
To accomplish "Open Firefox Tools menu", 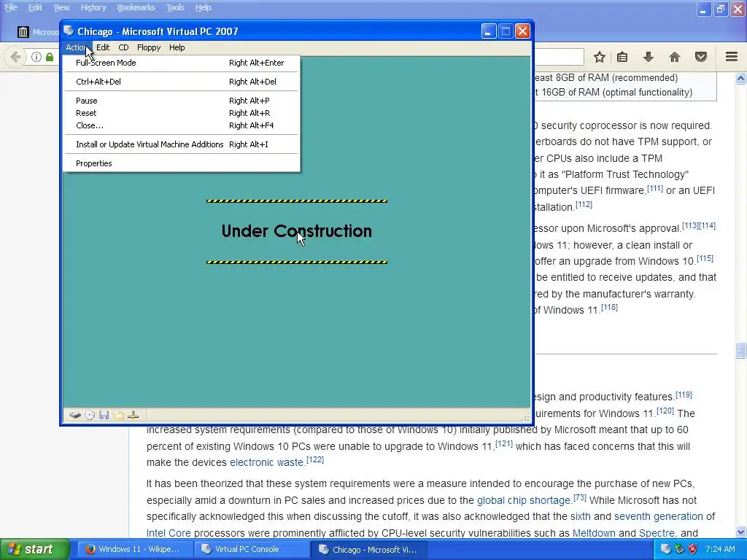I will click(175, 7).
